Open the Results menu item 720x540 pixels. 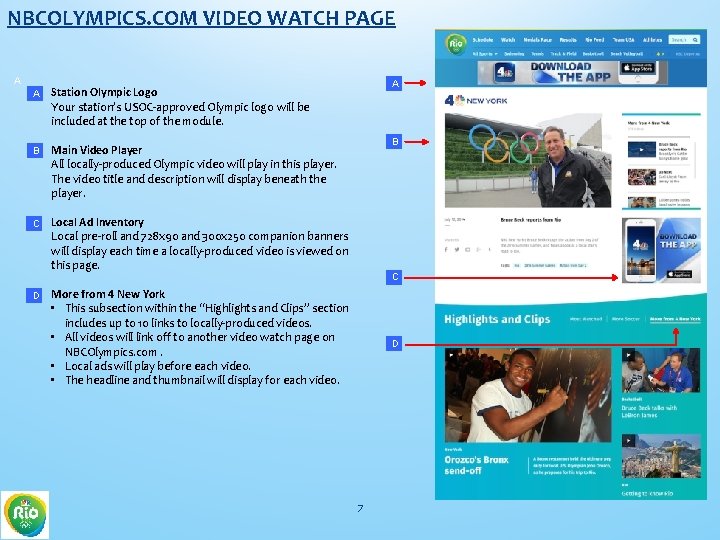pyautogui.click(x=568, y=40)
